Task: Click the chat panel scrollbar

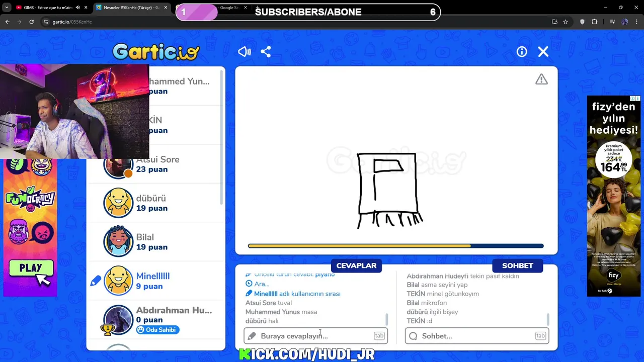Action: click(547, 319)
